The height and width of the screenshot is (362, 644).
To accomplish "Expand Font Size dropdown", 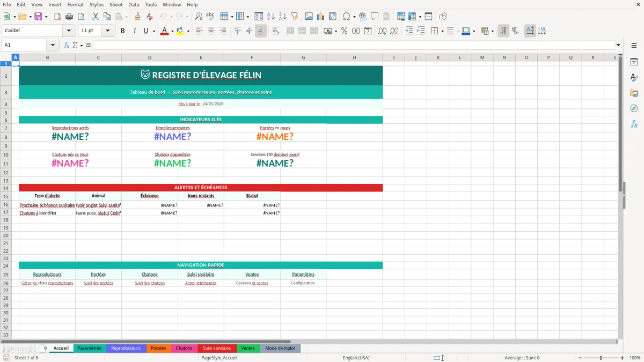I will pyautogui.click(x=107, y=31).
